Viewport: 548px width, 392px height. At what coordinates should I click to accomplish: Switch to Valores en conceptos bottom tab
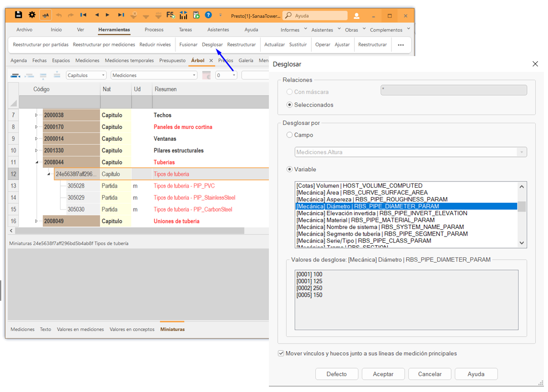132,329
